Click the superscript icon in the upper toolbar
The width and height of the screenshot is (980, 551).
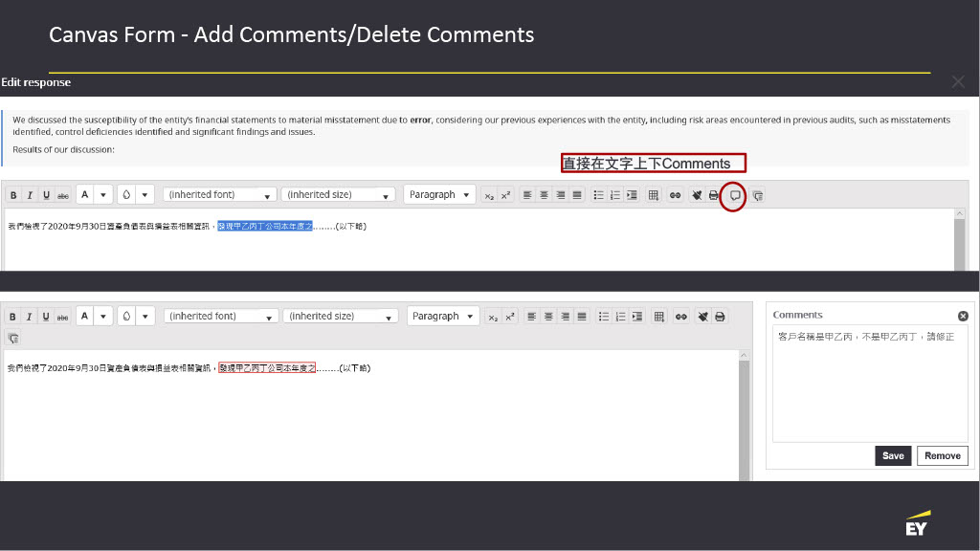[x=506, y=195]
